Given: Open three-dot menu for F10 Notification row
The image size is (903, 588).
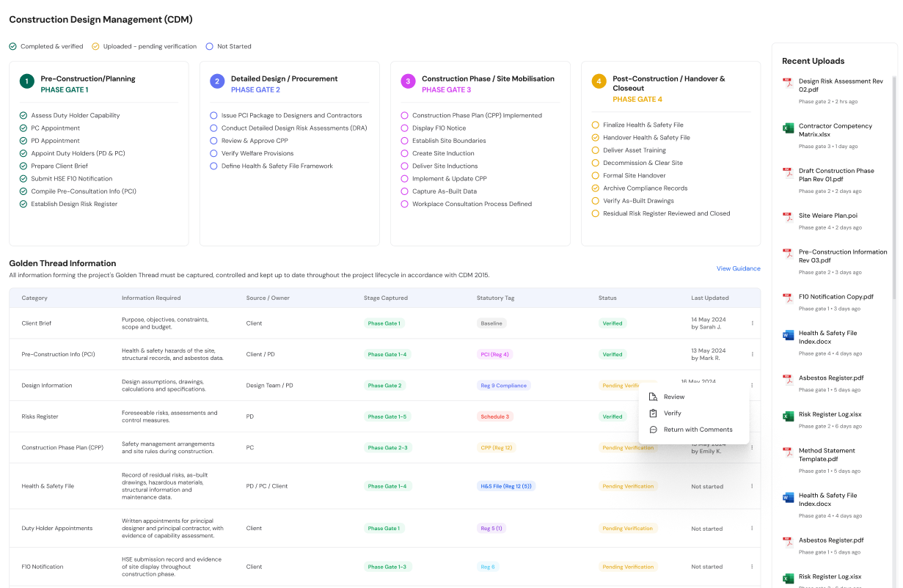Looking at the screenshot, I should pyautogui.click(x=752, y=567).
